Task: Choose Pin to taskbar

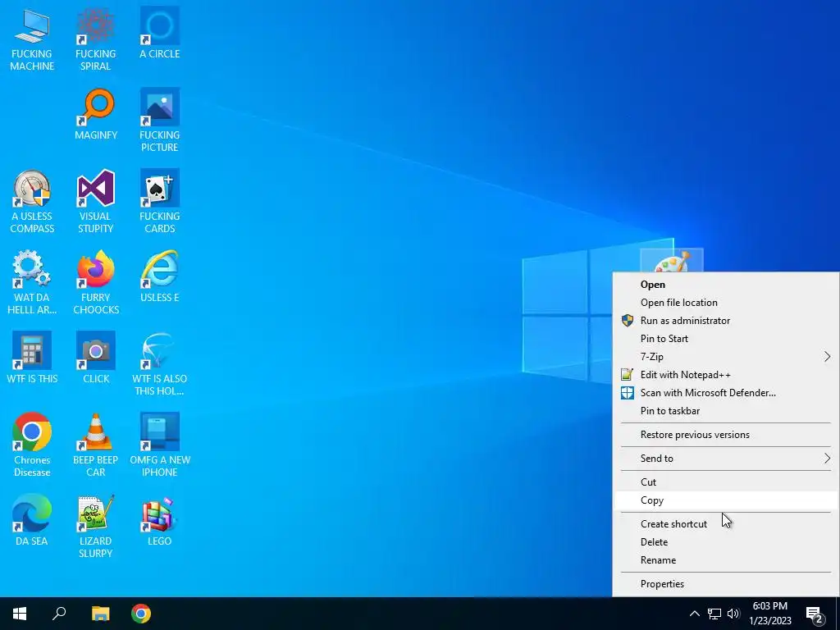Action: point(725,411)
